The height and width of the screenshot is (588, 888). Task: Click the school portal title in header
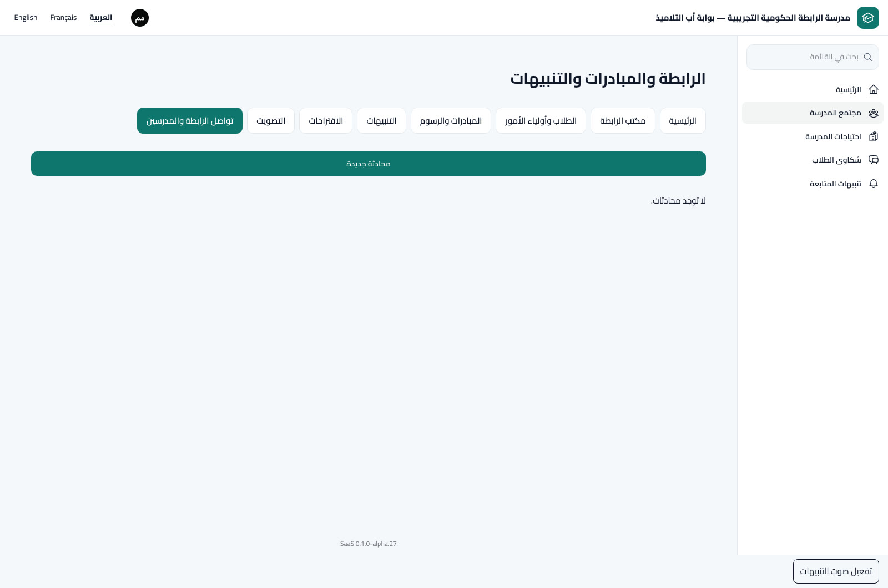tap(753, 18)
